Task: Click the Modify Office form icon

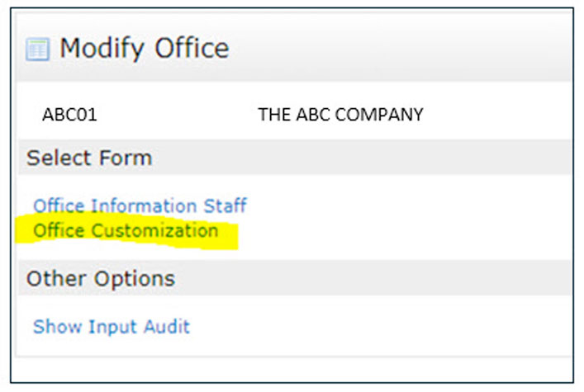Action: (37, 50)
